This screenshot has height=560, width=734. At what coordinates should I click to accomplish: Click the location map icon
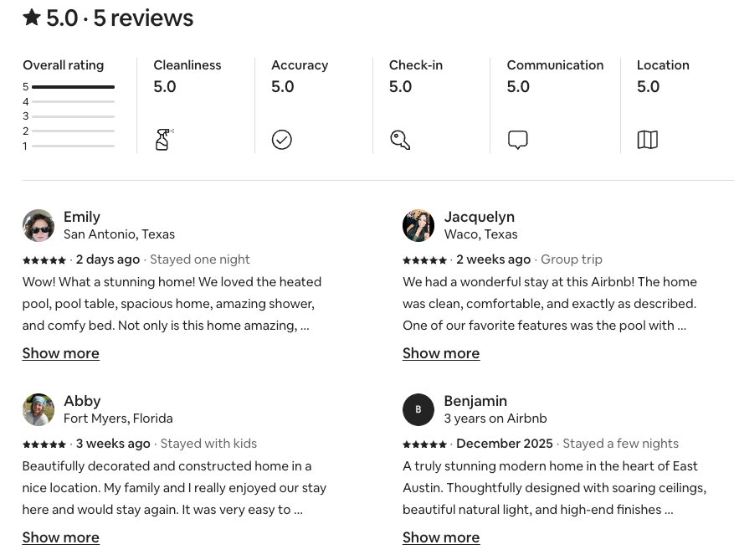(x=648, y=140)
